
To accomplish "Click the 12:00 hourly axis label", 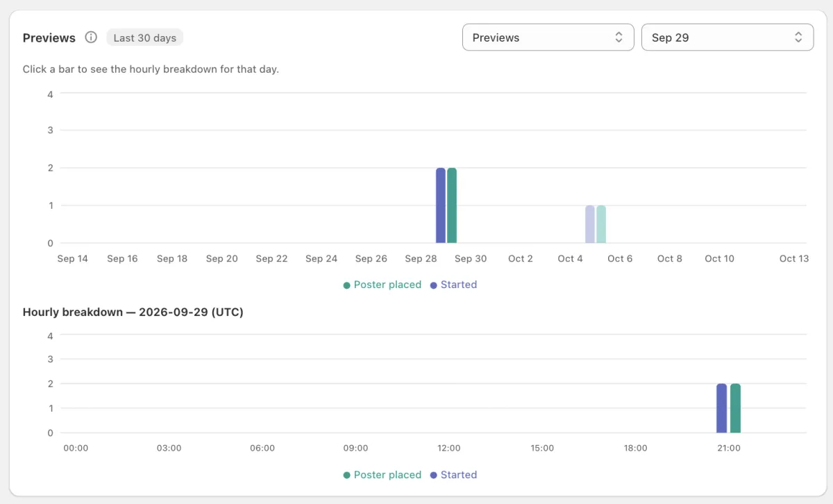I will pyautogui.click(x=449, y=448).
